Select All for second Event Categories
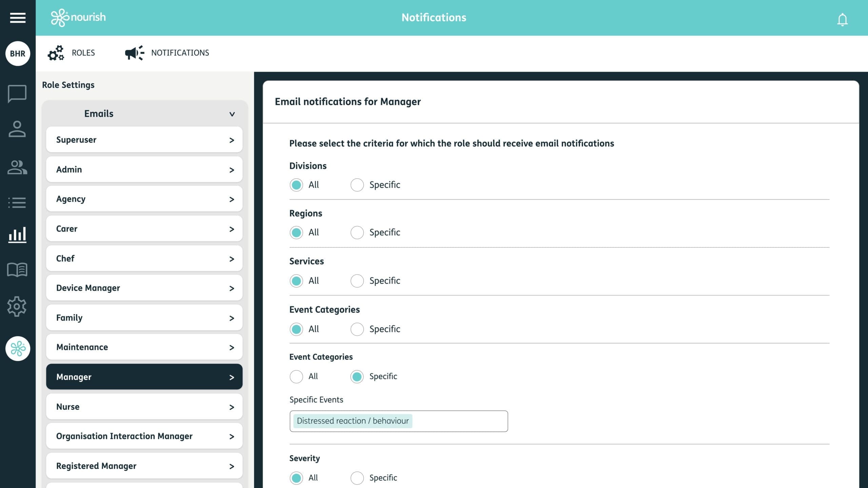The height and width of the screenshot is (488, 868). (x=296, y=377)
